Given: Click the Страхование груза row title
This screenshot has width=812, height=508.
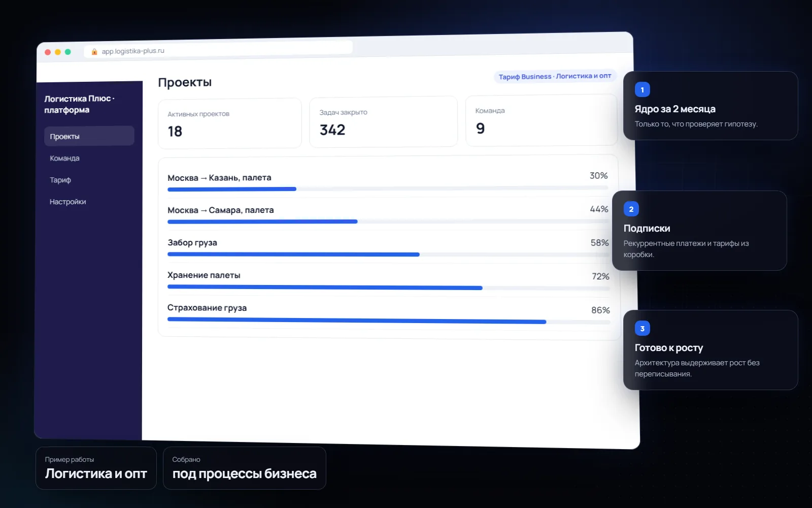Looking at the screenshot, I should pyautogui.click(x=207, y=308).
